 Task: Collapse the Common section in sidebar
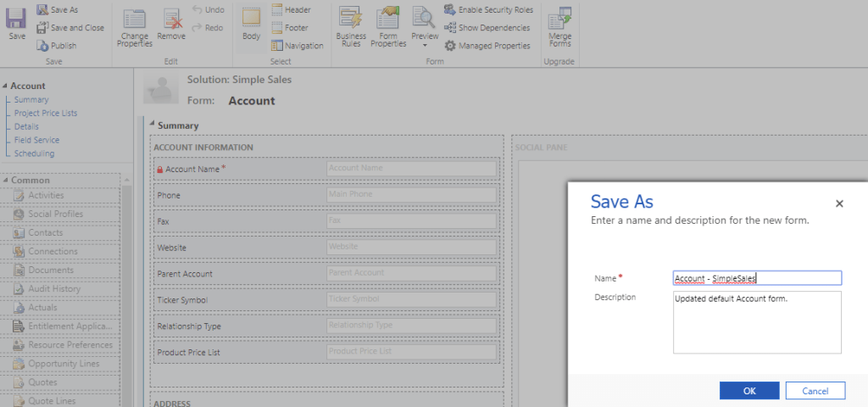click(x=5, y=180)
